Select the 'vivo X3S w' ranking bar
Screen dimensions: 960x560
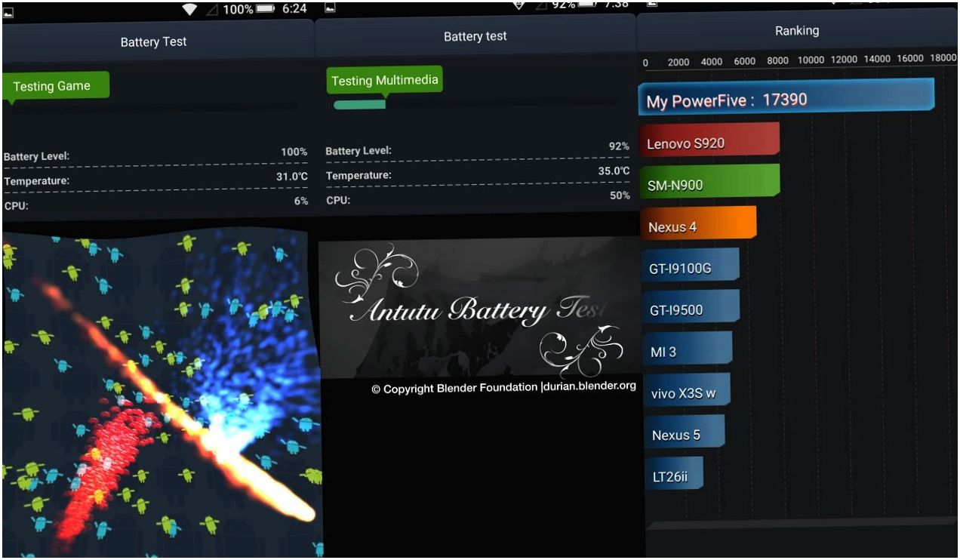click(687, 391)
